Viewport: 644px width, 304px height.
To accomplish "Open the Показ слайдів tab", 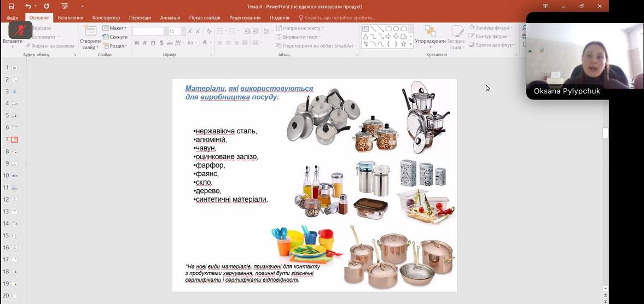I will [x=205, y=17].
